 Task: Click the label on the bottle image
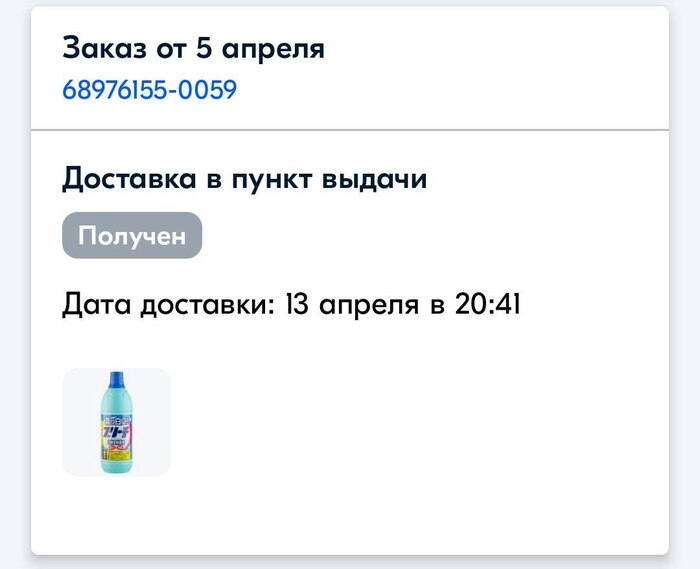[116, 434]
